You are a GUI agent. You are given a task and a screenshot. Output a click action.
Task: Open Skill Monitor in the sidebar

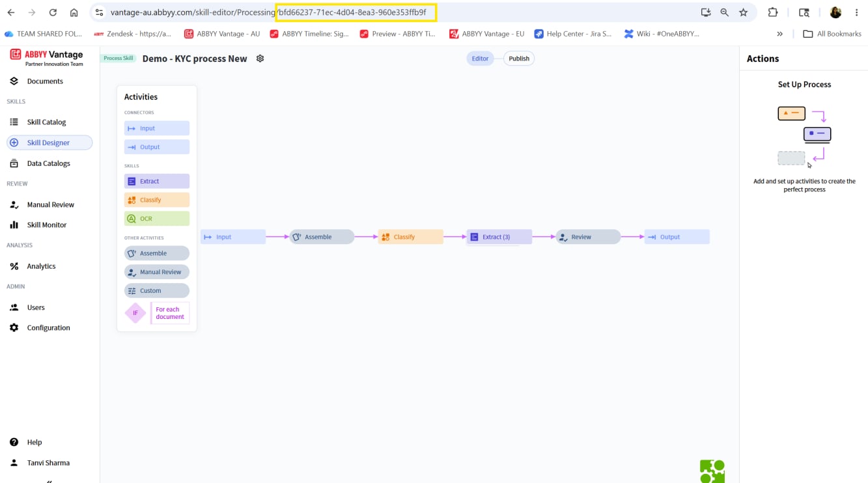click(x=47, y=225)
